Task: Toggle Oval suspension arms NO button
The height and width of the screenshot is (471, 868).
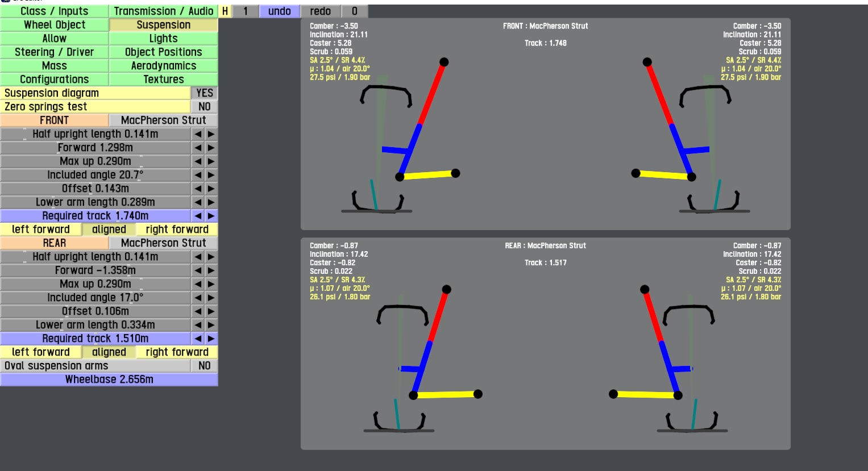Action: point(205,366)
